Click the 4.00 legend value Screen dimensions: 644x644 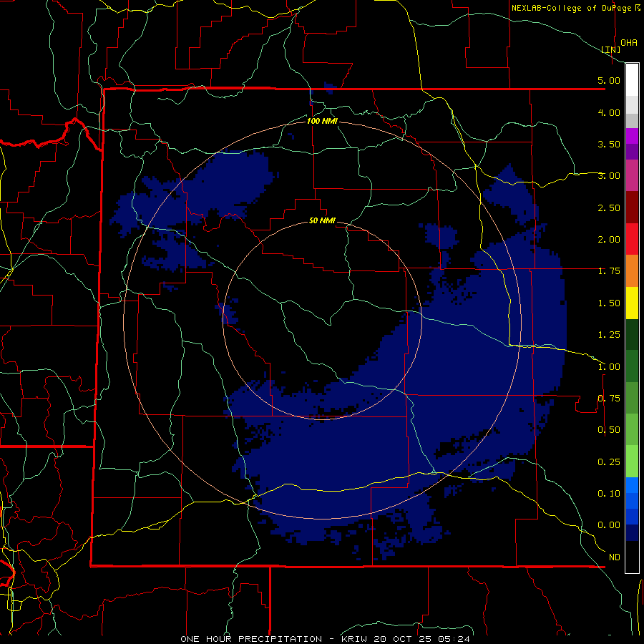tap(609, 112)
